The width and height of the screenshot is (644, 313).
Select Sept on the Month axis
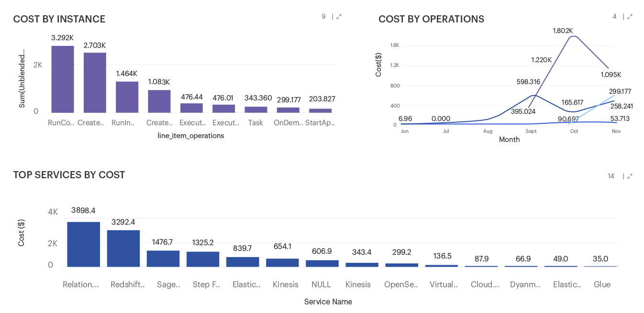(531, 131)
